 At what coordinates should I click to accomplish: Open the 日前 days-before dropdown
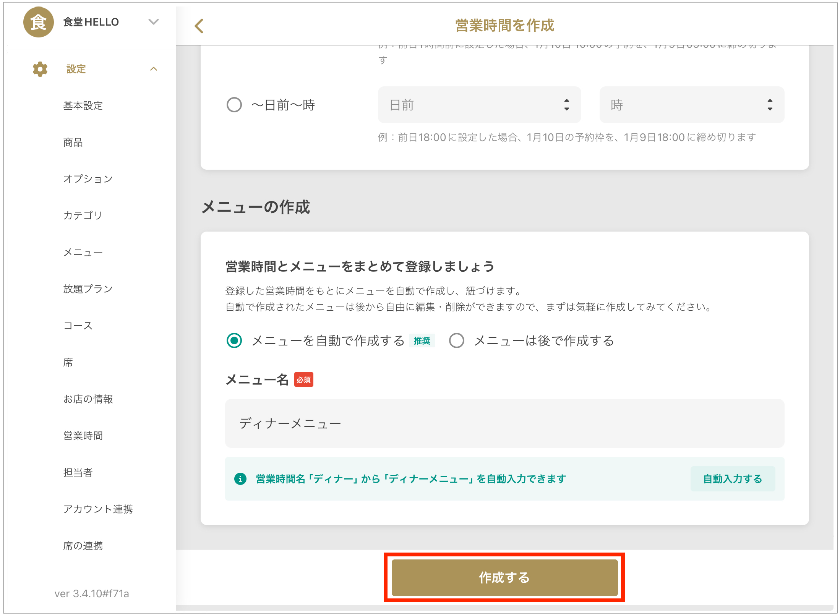point(479,105)
